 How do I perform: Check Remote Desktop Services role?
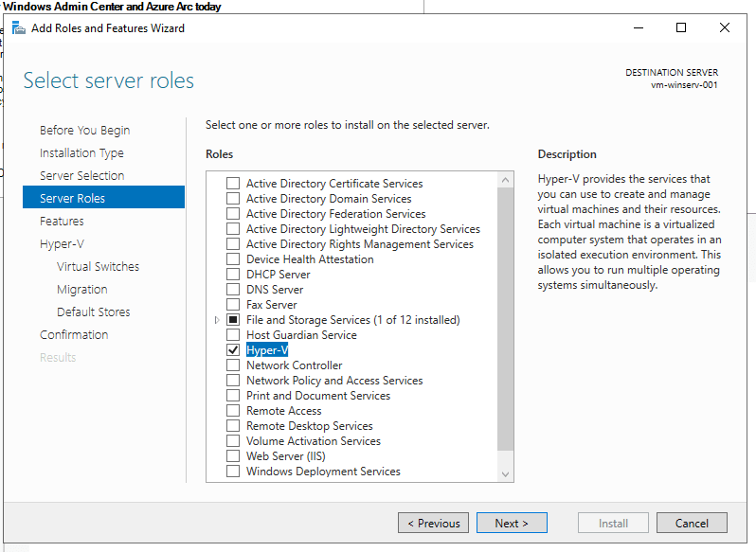coord(233,426)
